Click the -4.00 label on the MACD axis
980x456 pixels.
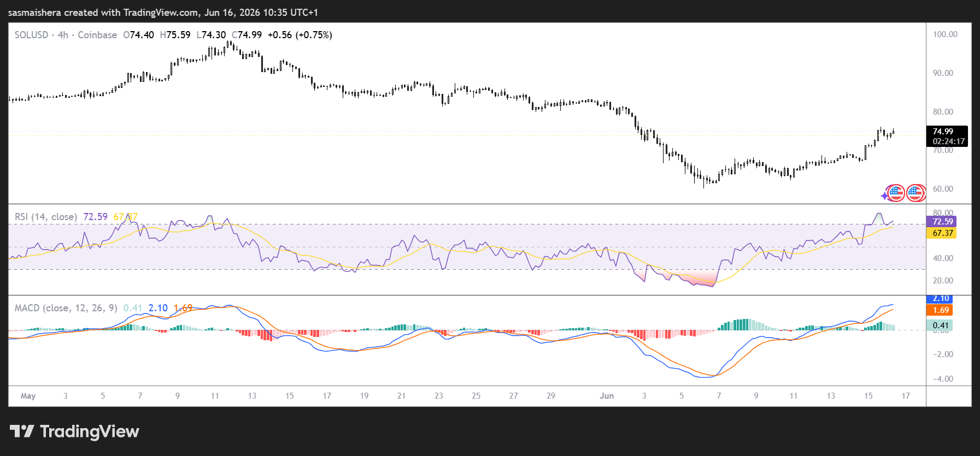(943, 379)
